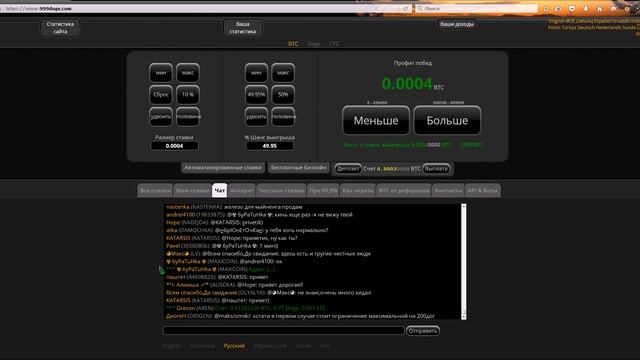
Task: Switch to 'Аккаунт' tab
Action: click(x=242, y=191)
